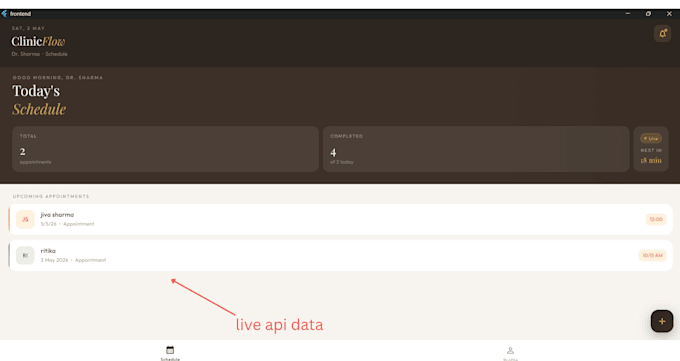Maximize the frontend window
680x361 pixels.
(x=648, y=14)
